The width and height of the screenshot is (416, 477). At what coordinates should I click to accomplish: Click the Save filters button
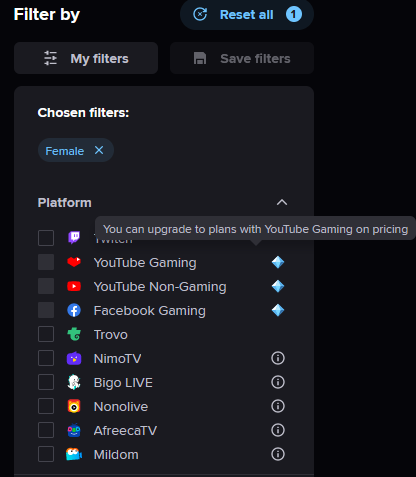coord(242,58)
